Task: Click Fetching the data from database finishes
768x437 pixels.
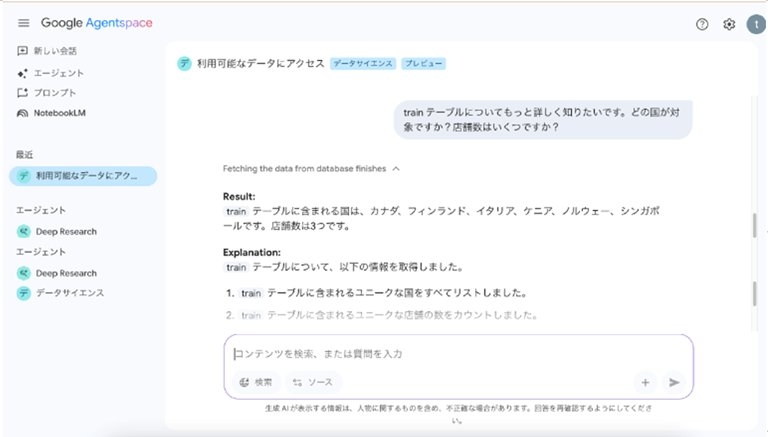Action: pos(304,169)
